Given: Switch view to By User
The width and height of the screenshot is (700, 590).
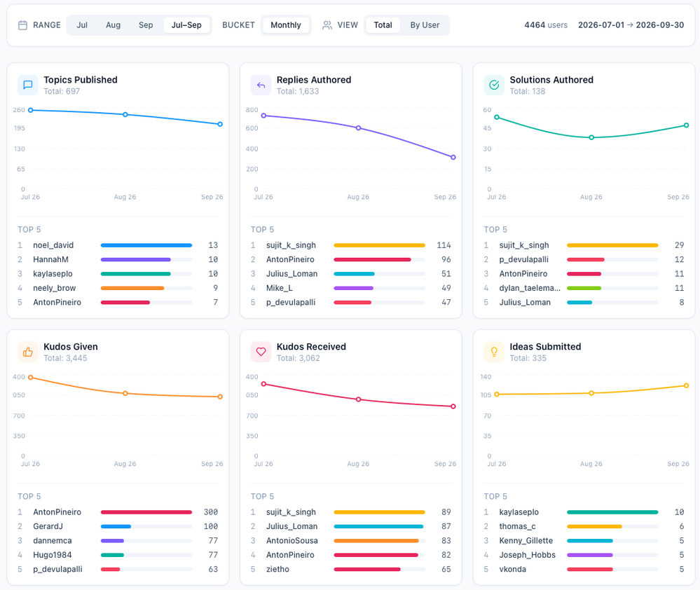Looking at the screenshot, I should pos(425,25).
